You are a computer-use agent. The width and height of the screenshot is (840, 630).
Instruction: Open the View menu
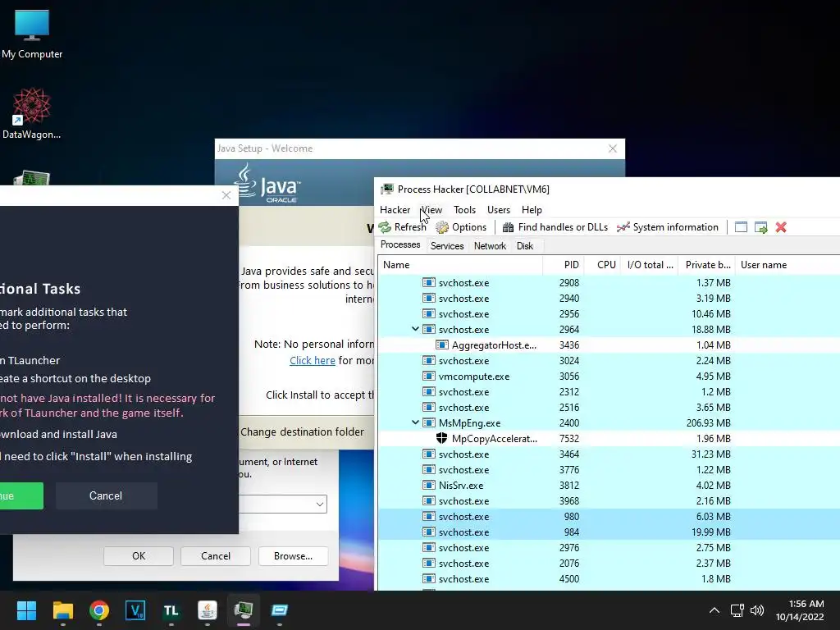pyautogui.click(x=431, y=210)
